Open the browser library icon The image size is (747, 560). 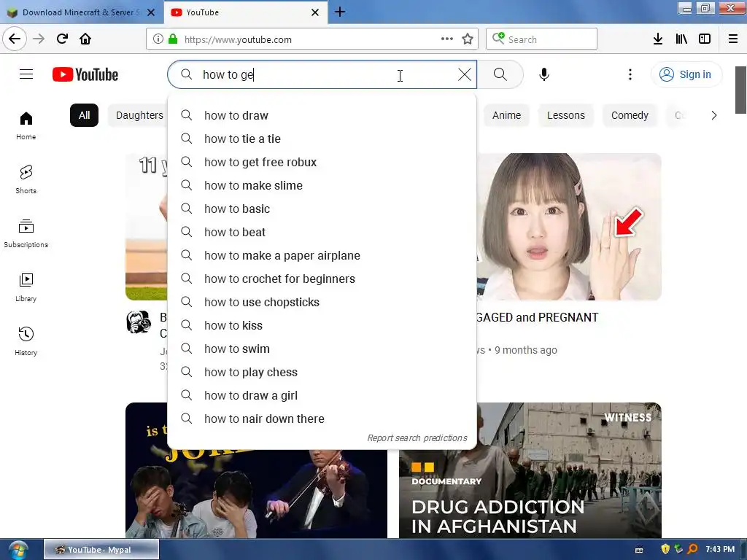pyautogui.click(x=681, y=39)
